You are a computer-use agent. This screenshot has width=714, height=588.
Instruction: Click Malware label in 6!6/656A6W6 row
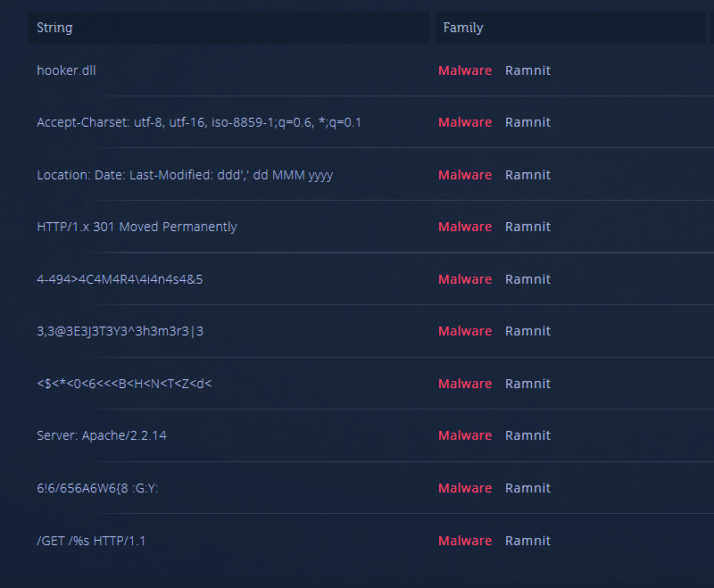tap(465, 488)
